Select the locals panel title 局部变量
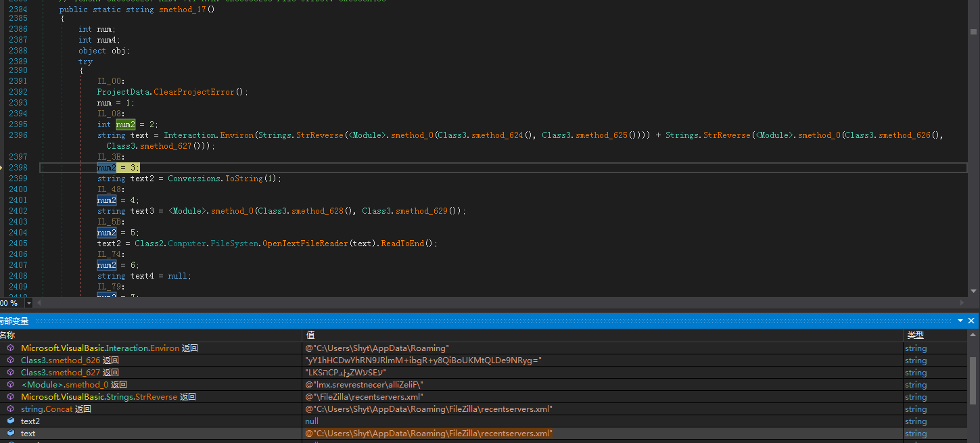Viewport: 980px width, 443px height. (x=14, y=321)
